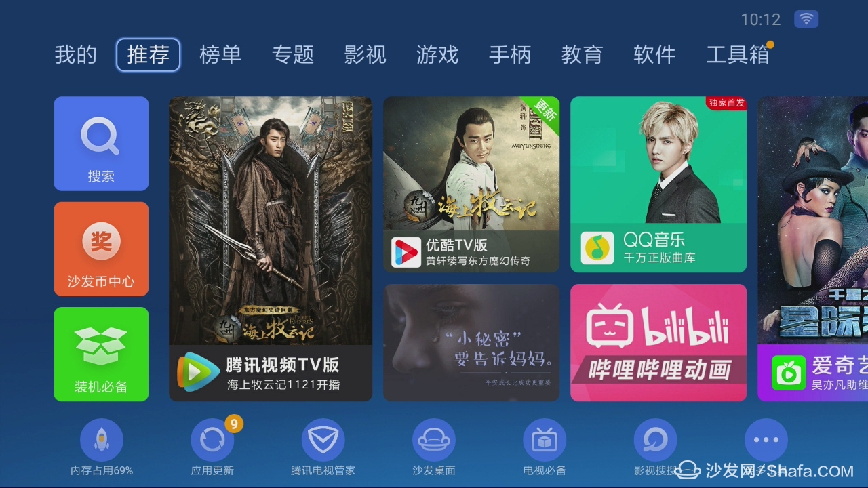Go to the 我的 tab
868x488 pixels.
[x=76, y=55]
